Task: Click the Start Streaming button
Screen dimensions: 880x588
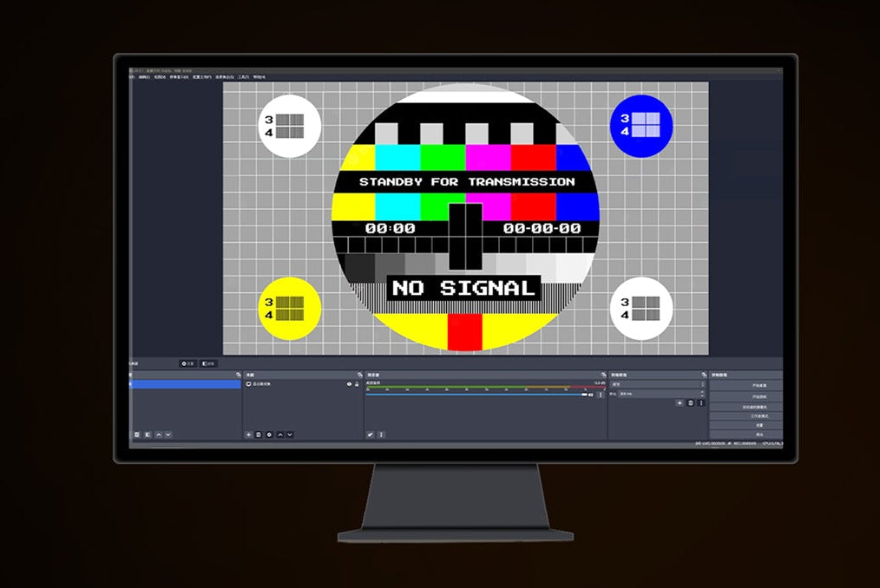Action: (x=746, y=385)
